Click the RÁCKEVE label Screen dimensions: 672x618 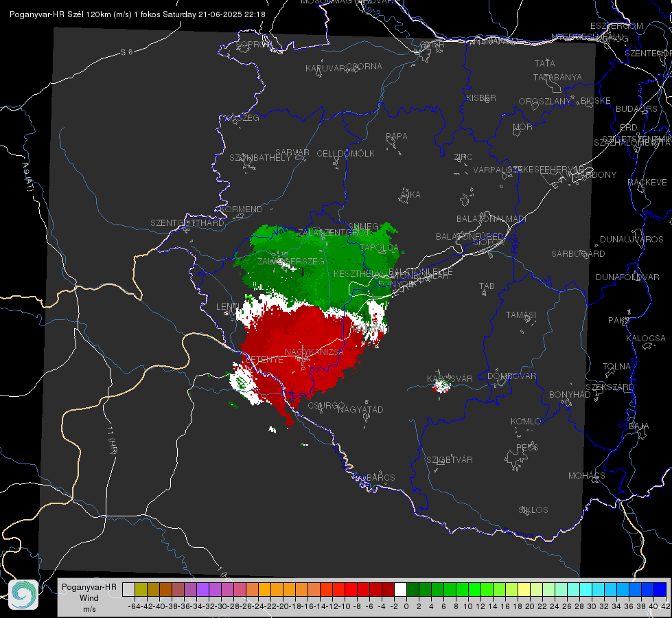coord(647,183)
